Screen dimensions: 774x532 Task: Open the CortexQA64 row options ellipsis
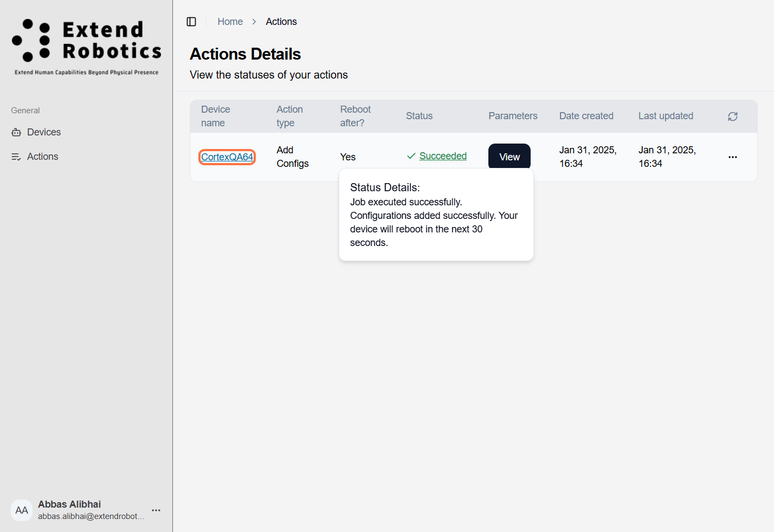(x=733, y=157)
